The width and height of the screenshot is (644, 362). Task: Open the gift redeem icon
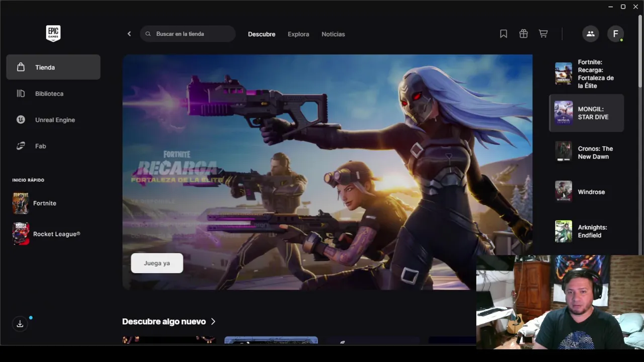point(524,34)
